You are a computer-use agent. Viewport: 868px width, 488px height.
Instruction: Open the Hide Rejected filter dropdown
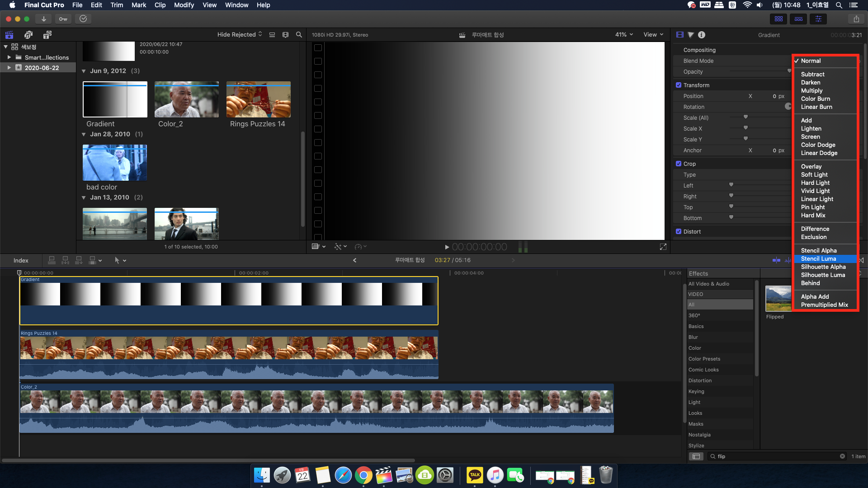[x=239, y=35]
